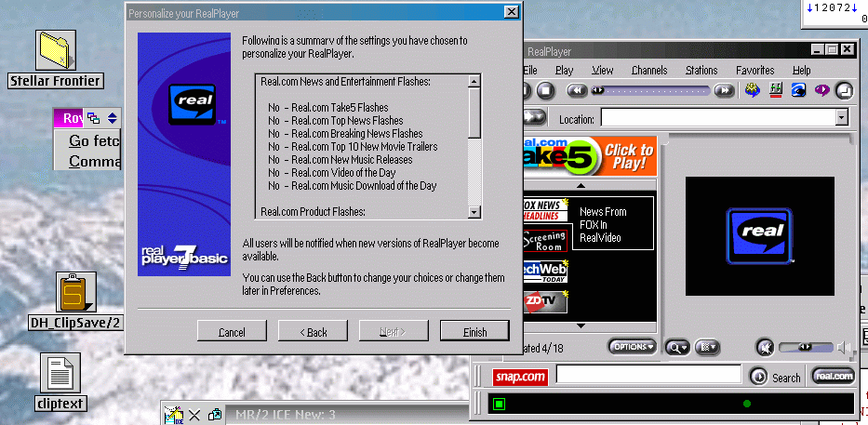Image resolution: width=868 pixels, height=425 pixels.
Task: Switch RealPlayer to compact mode round button
Action: tap(845, 91)
